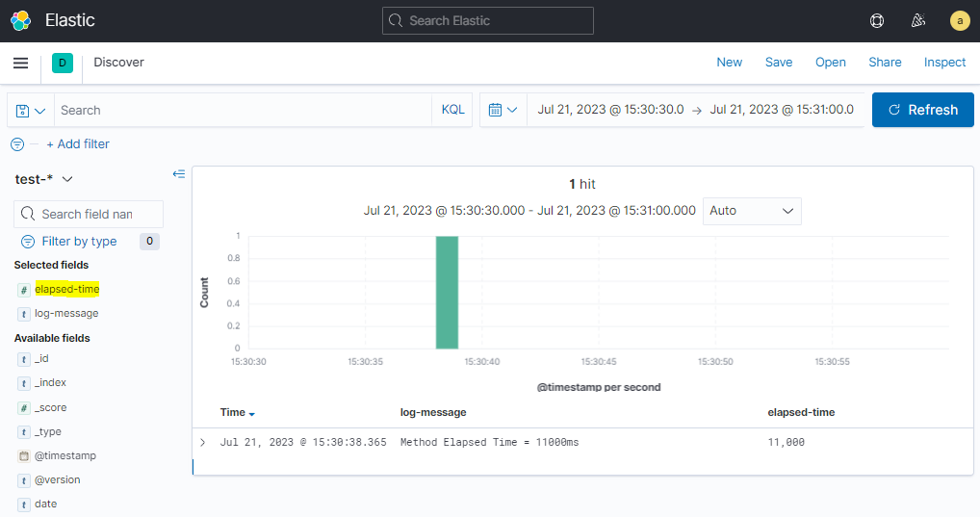Open the user avatar menu
This screenshot has height=517, width=980.
[x=960, y=20]
